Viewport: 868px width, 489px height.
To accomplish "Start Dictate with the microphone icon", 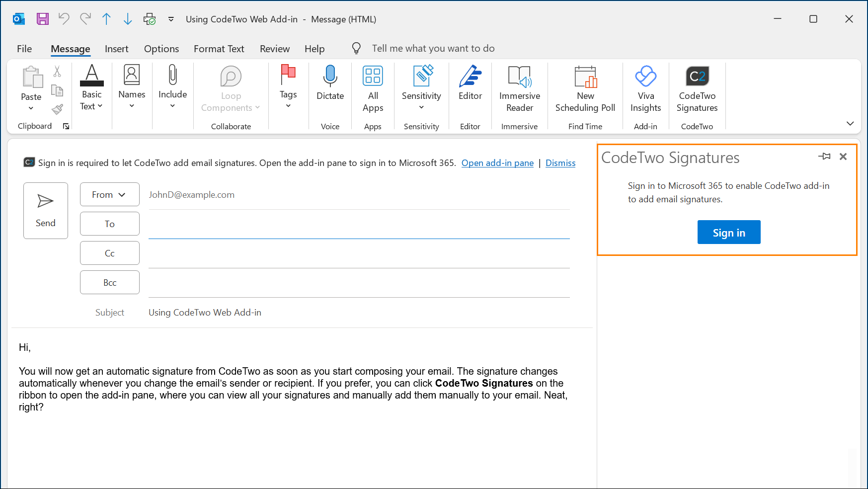I will point(330,83).
